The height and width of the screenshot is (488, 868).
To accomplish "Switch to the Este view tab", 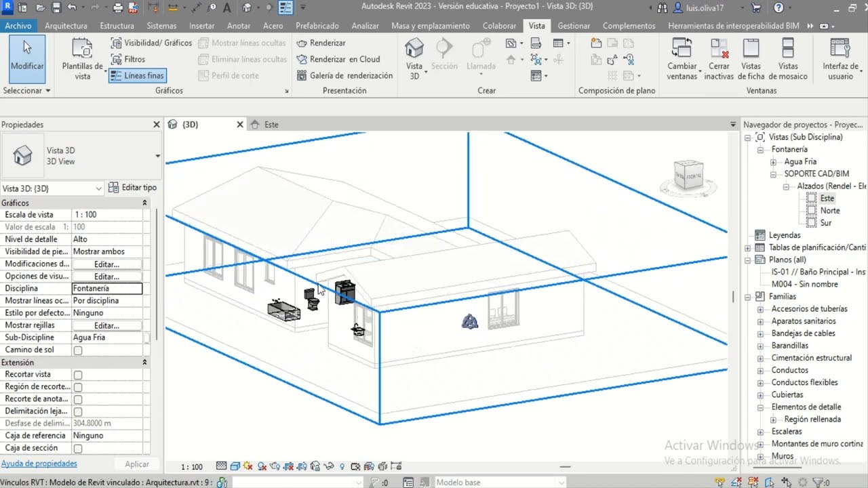I will click(x=271, y=125).
